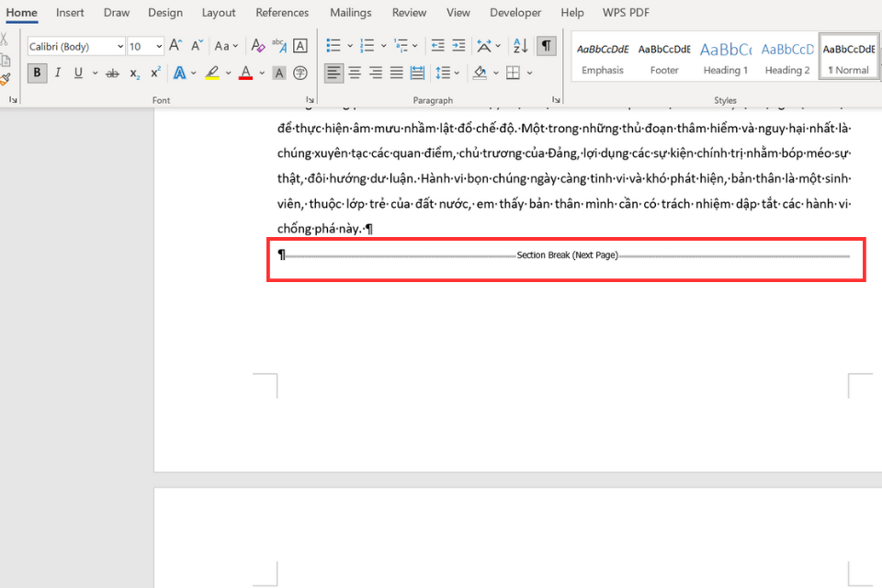Apply left text alignment

point(334,73)
